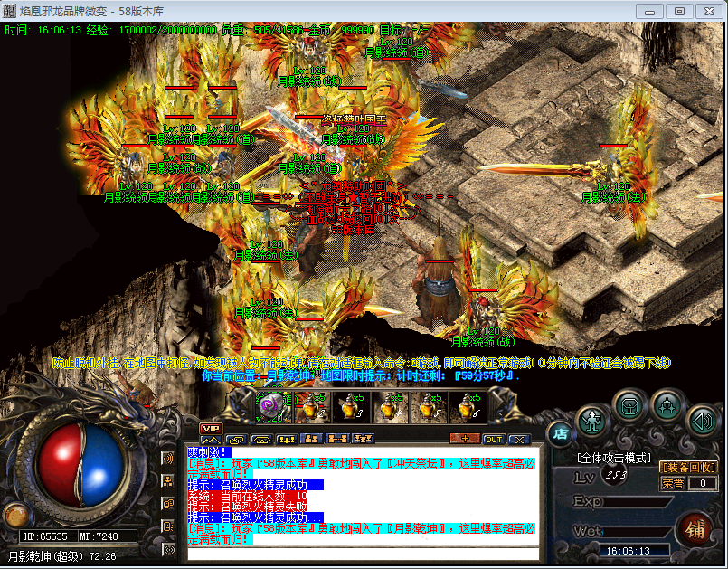Open the character equipment warrior icon
The height and width of the screenshot is (569, 728).
pyautogui.click(x=591, y=422)
